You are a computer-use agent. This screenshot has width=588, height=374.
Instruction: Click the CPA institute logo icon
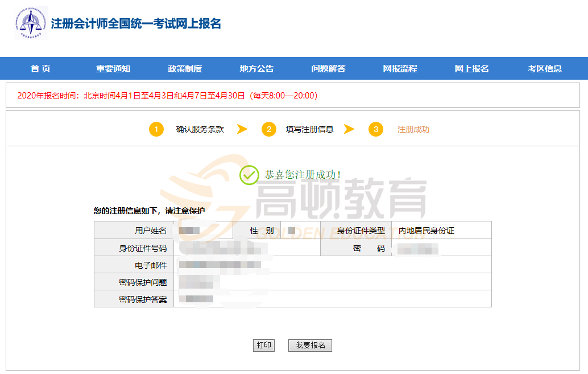(x=32, y=23)
